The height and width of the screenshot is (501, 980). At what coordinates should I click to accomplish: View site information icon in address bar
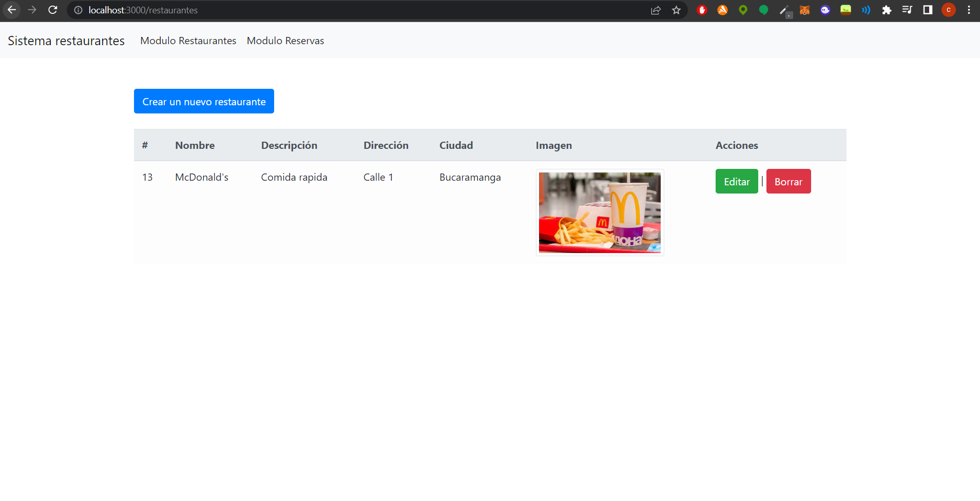point(78,10)
